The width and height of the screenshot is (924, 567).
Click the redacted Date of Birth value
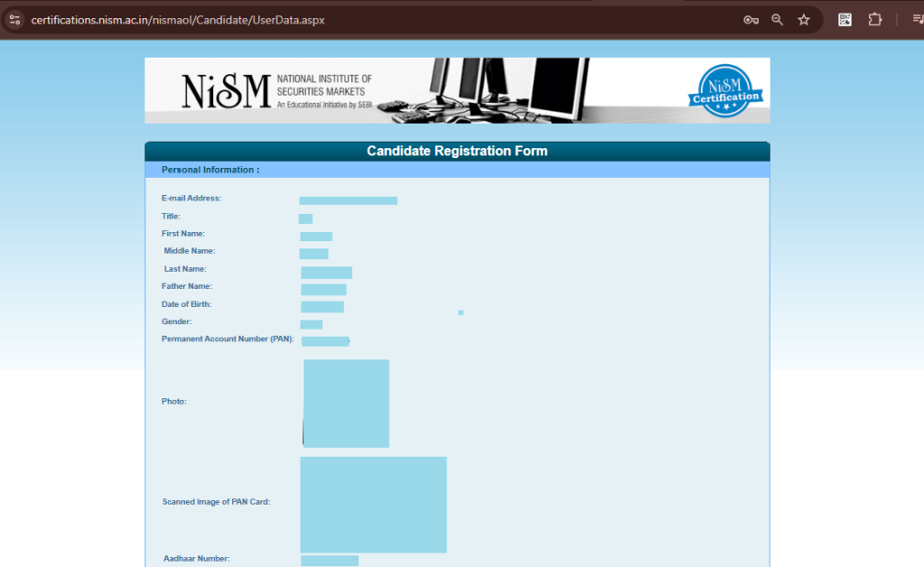tap(322, 306)
